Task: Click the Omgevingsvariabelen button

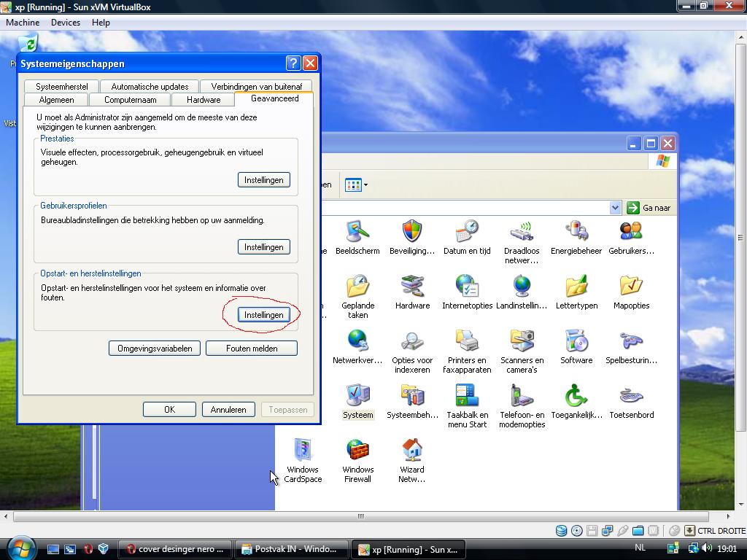Action: (155, 349)
